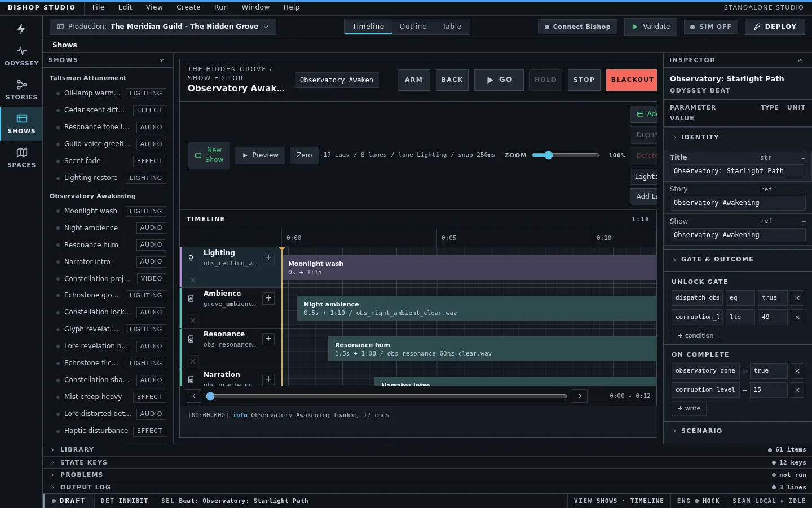Click the lightning bolt icon in sidebar
Viewport: 812px width, 508px height.
click(x=21, y=29)
